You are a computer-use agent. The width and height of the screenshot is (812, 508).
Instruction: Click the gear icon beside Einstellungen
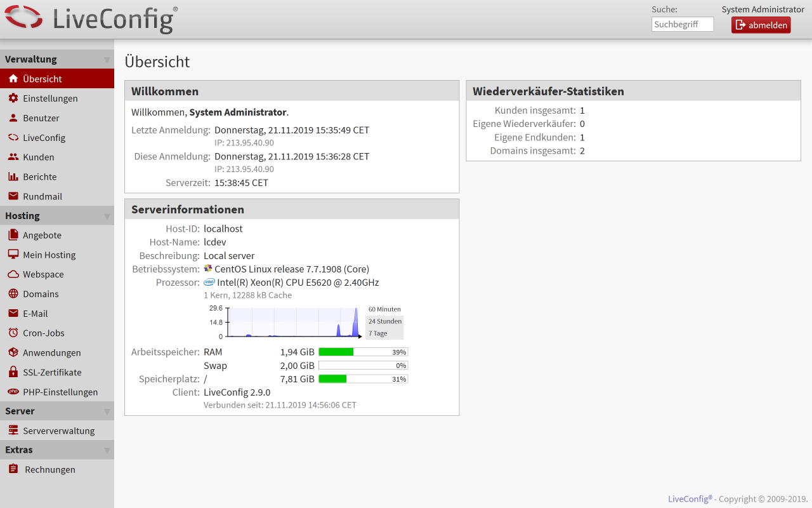(13, 98)
